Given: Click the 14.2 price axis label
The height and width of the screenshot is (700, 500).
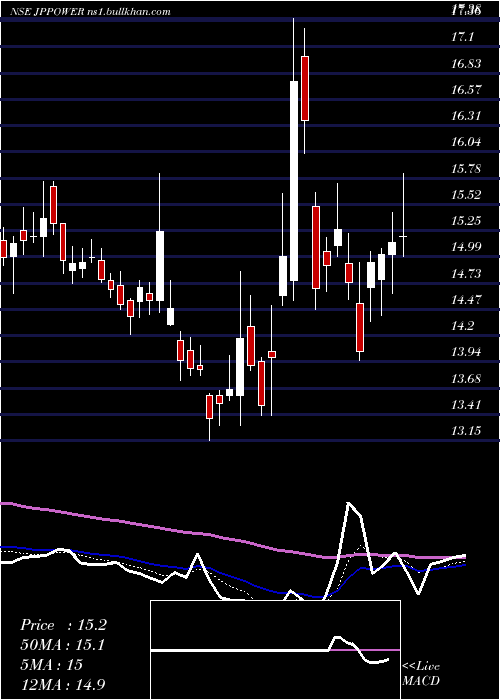Looking at the screenshot, I should [x=462, y=326].
